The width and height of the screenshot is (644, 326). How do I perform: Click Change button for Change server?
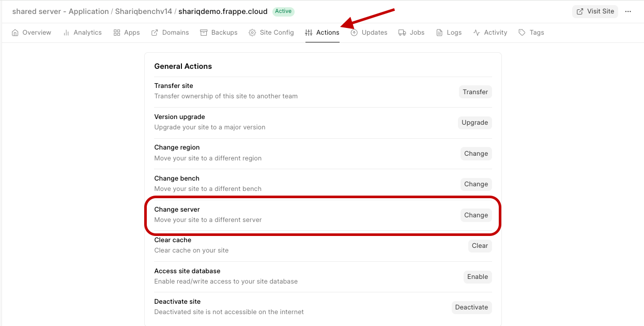476,215
